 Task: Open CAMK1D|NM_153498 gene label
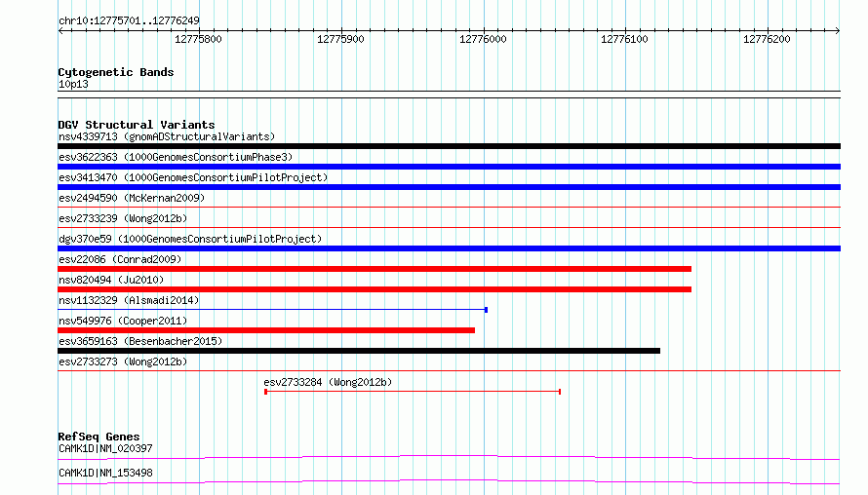105,473
